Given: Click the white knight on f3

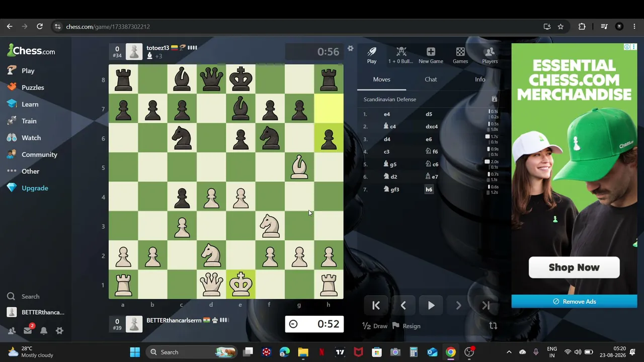Looking at the screenshot, I should point(270,226).
